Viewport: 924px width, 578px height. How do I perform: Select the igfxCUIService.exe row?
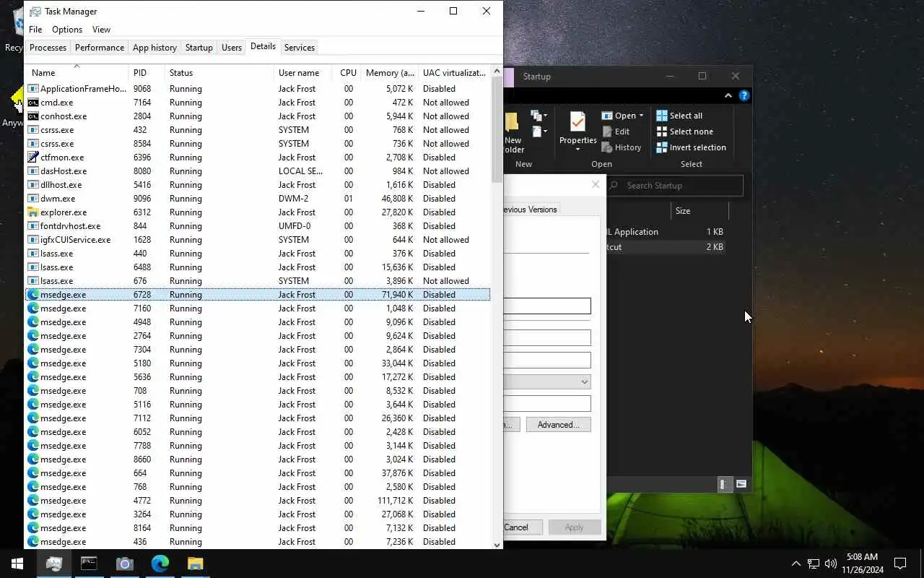[x=258, y=240]
